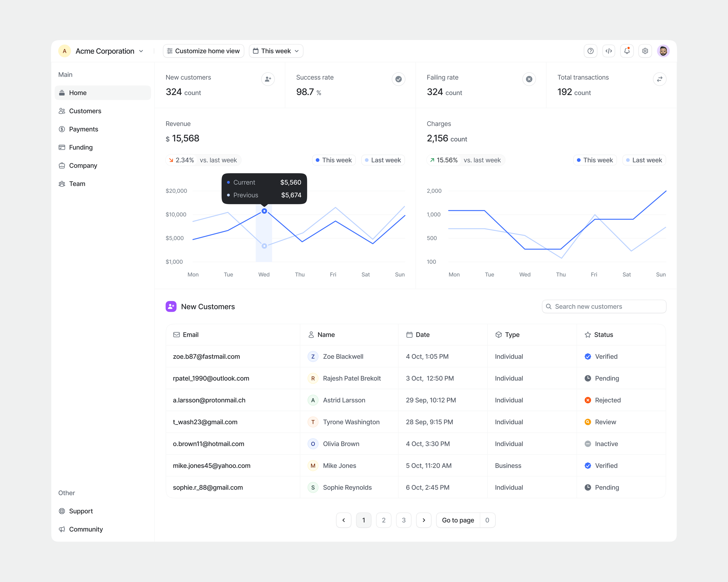
Task: Open the help question-mark icon
Action: tap(590, 51)
